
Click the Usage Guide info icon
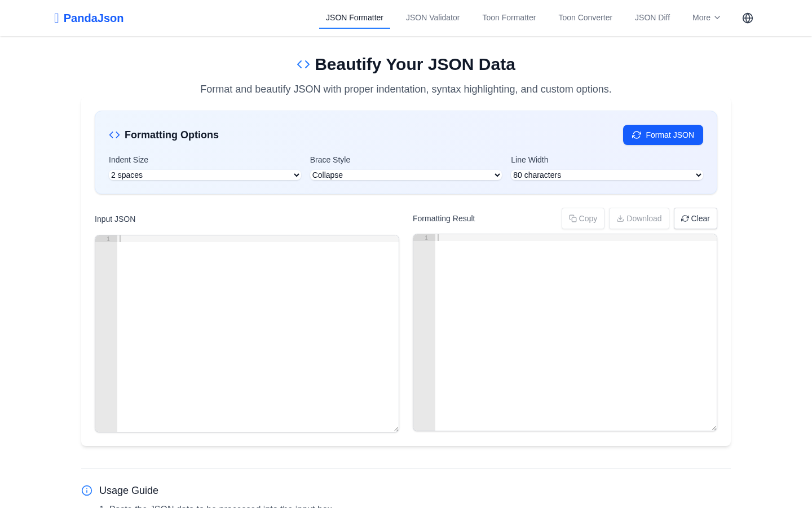tap(87, 491)
